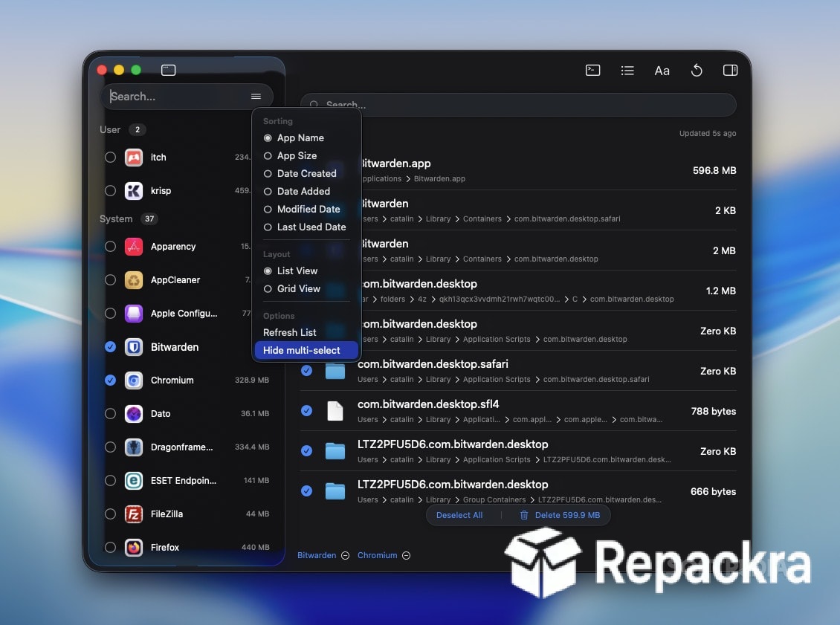Screen dimensions: 840x625
Task: Click the list view icon in toolbar
Action: pyautogui.click(x=627, y=70)
